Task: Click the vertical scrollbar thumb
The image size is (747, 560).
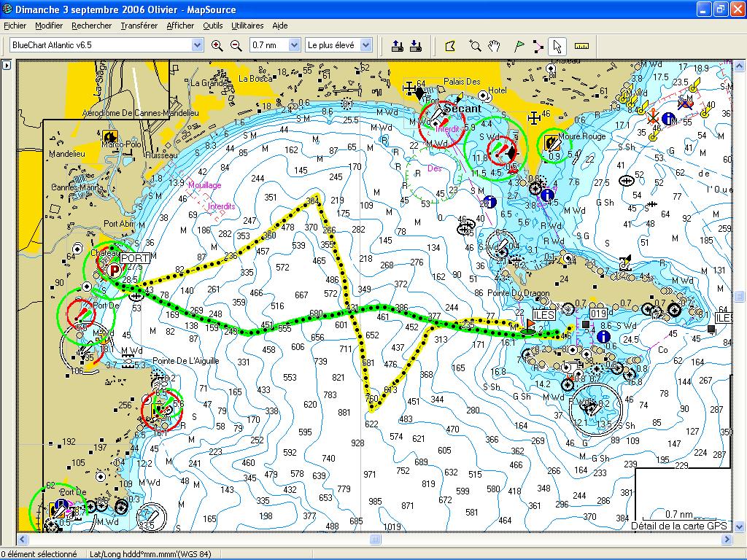Action: [x=740, y=296]
